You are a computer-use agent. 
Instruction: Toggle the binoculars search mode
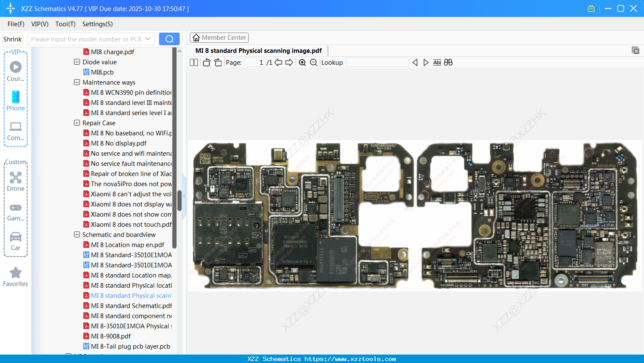click(x=448, y=62)
